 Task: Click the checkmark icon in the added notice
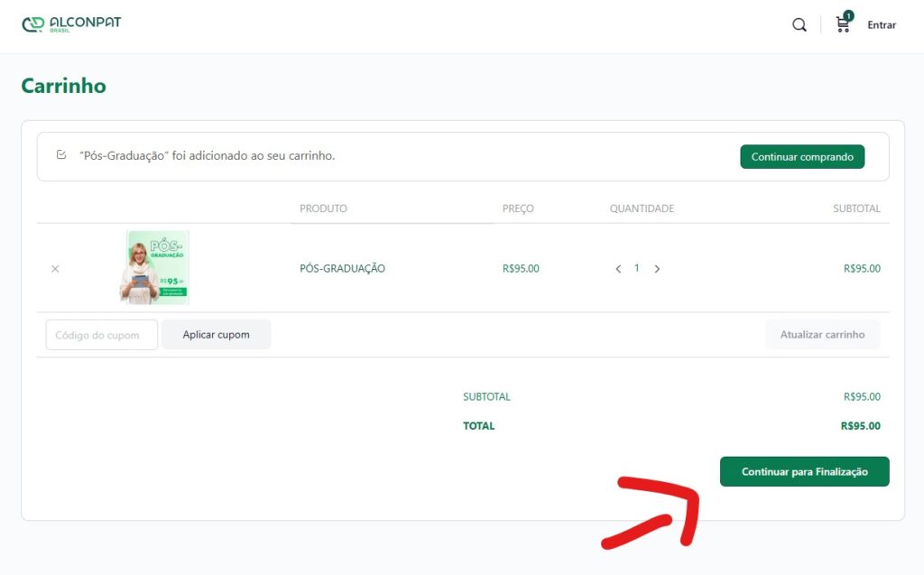pyautogui.click(x=61, y=155)
